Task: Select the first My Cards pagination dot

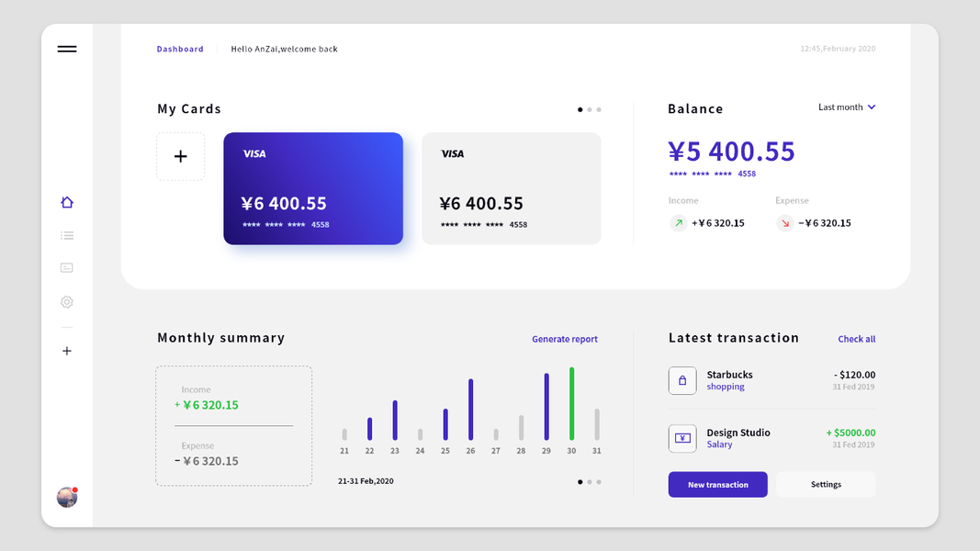Action: point(580,109)
